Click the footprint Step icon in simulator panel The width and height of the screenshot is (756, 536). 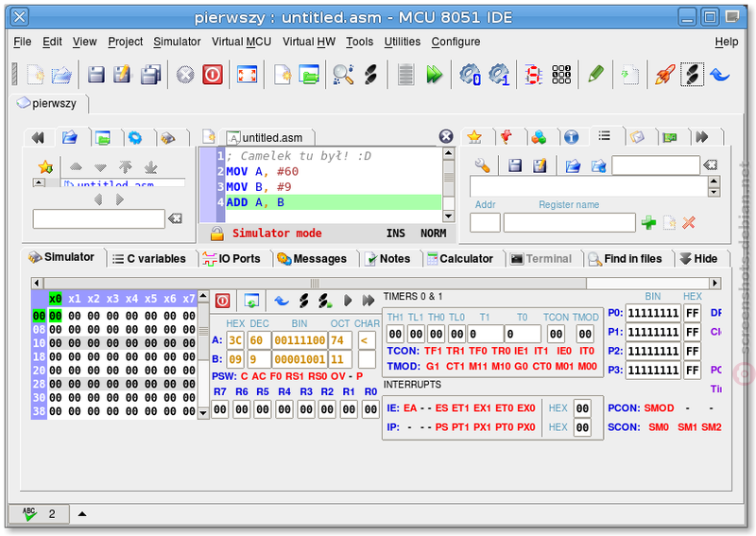303,301
